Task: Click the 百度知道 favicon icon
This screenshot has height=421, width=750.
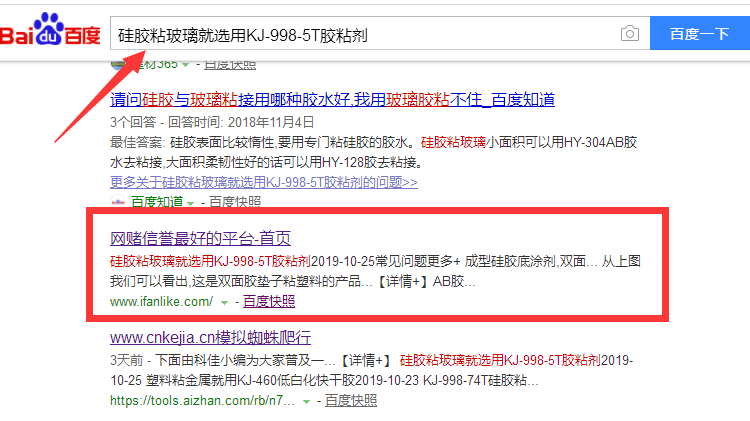Action: [118, 202]
